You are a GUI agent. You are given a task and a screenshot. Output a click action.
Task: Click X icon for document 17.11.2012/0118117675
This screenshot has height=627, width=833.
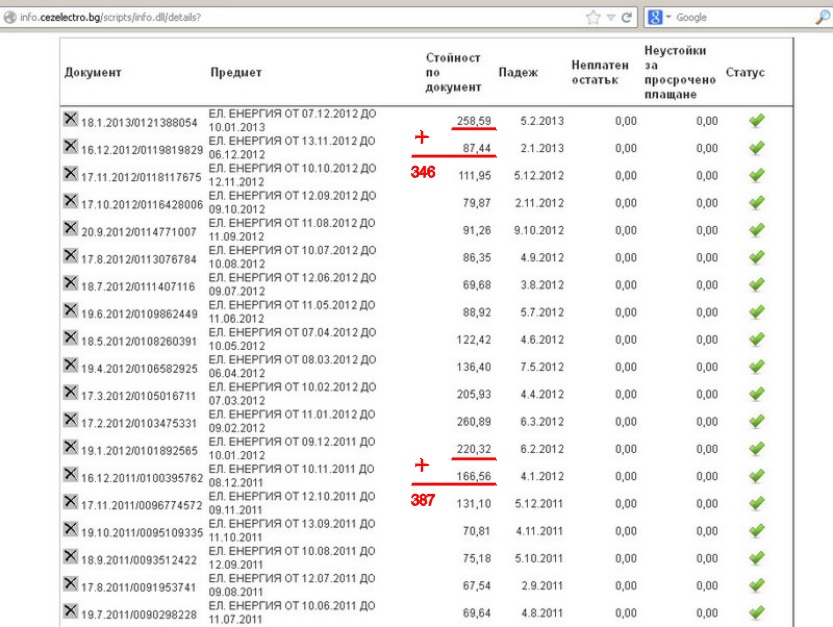coord(71,173)
